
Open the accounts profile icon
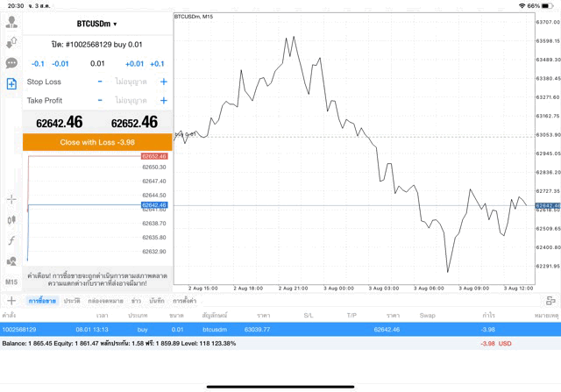coord(11,22)
